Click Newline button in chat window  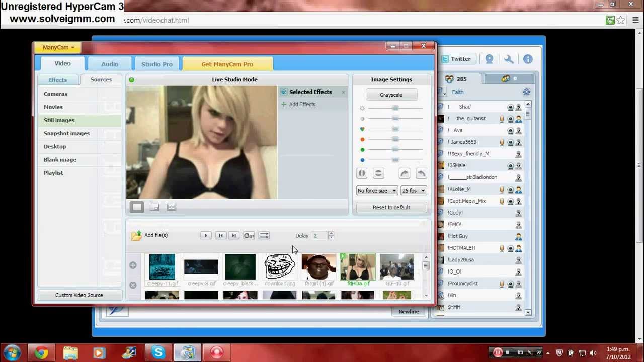pyautogui.click(x=409, y=311)
